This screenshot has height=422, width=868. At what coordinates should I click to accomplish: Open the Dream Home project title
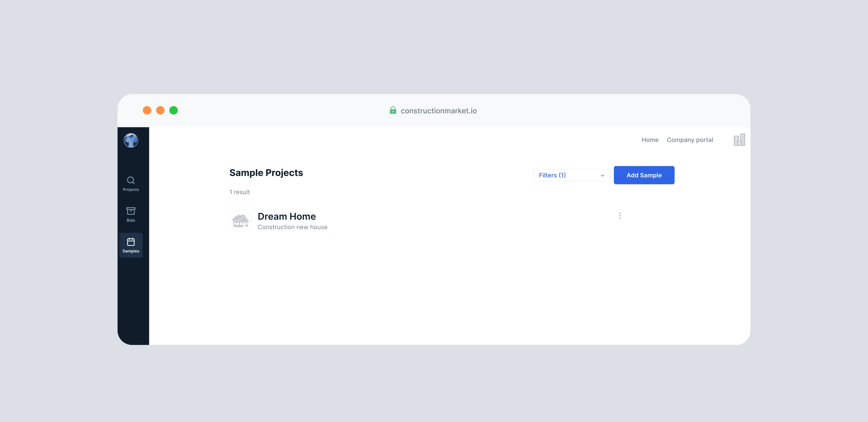click(x=287, y=216)
